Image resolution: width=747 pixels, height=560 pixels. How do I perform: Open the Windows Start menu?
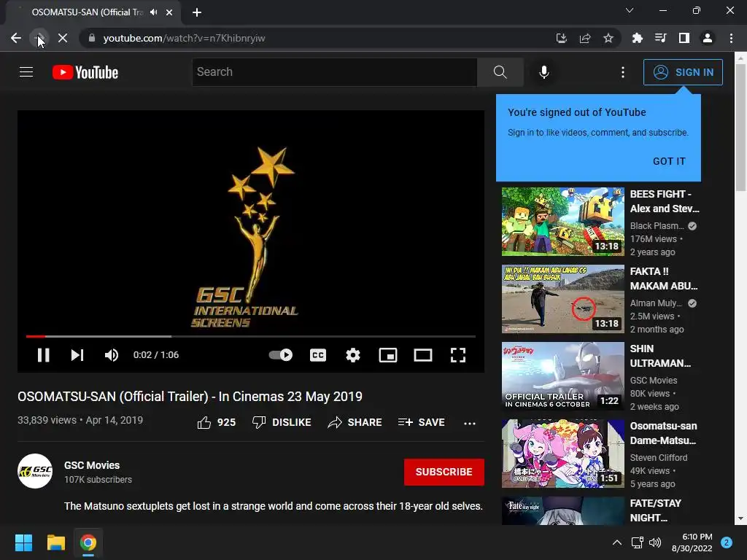point(23,542)
